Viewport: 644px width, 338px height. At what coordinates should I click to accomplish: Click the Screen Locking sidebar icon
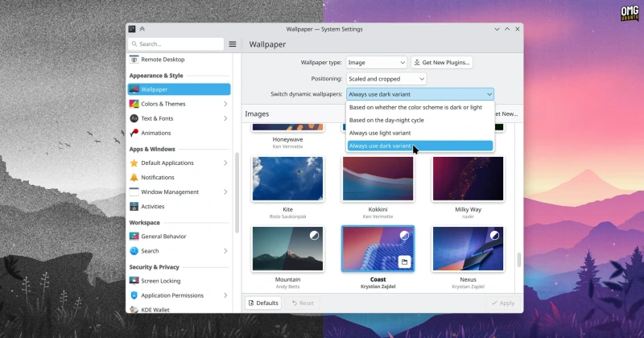click(x=134, y=281)
